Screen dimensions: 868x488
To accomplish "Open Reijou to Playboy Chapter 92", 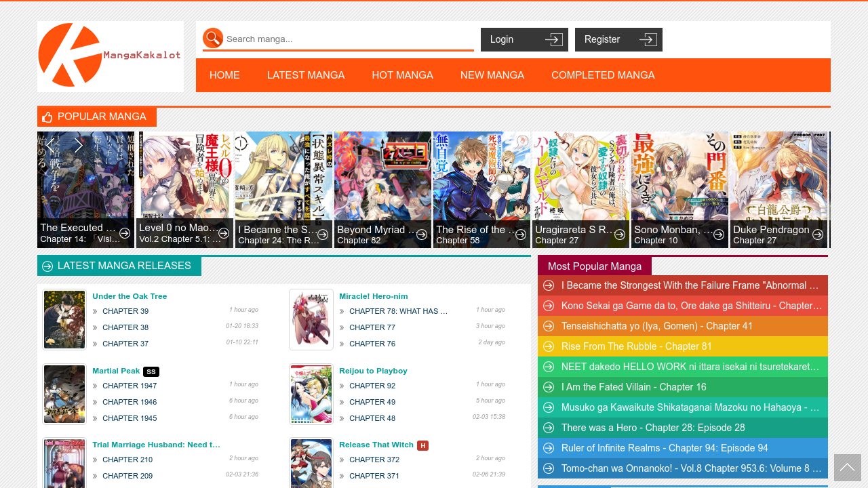I will pos(372,386).
